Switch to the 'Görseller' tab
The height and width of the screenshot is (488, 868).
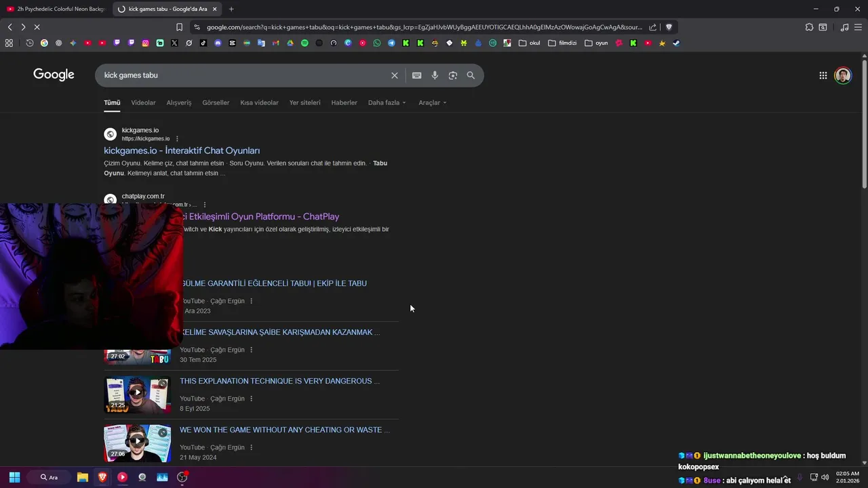point(216,103)
